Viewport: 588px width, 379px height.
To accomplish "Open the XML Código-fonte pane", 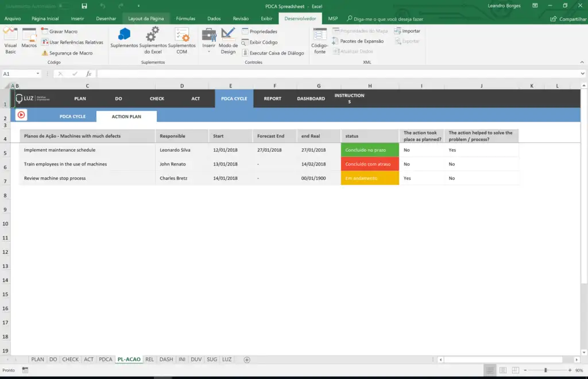I will 319,41.
